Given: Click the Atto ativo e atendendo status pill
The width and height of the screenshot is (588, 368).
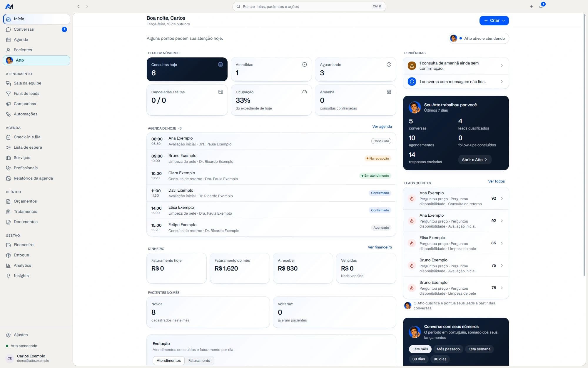Looking at the screenshot, I should 479,39.
